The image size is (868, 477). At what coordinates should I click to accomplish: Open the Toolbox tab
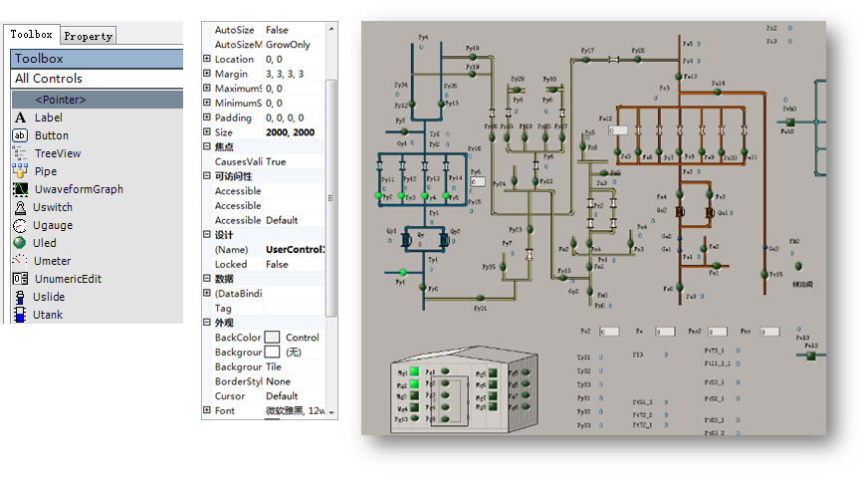pos(31,34)
